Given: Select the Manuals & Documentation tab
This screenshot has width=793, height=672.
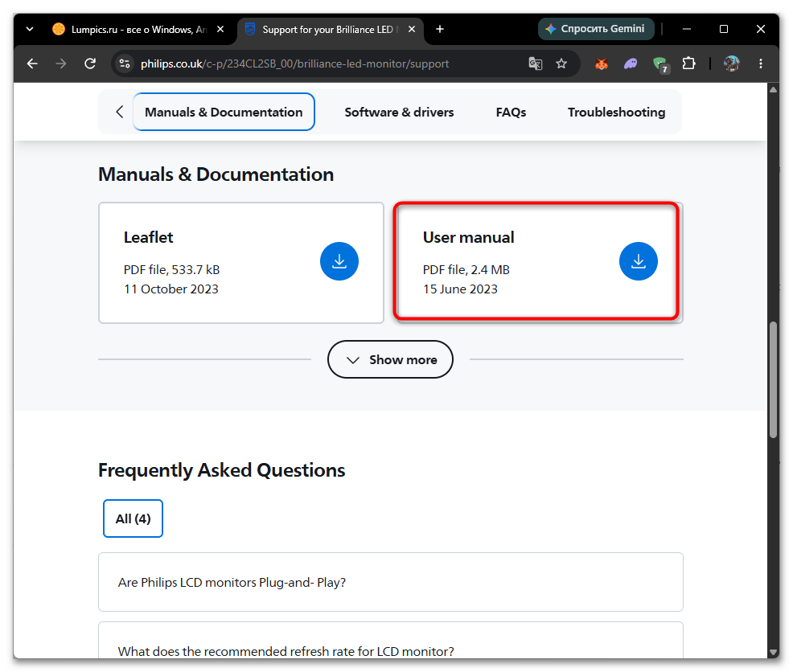Looking at the screenshot, I should (x=224, y=112).
